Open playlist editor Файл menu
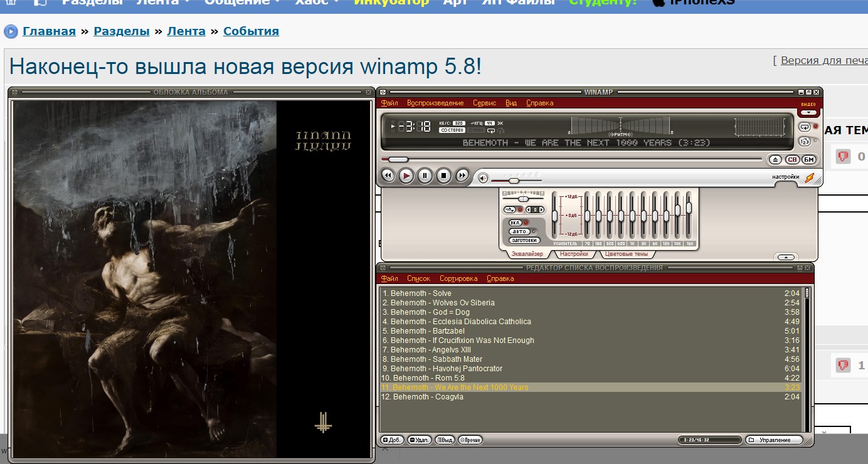868x464 pixels. point(389,278)
